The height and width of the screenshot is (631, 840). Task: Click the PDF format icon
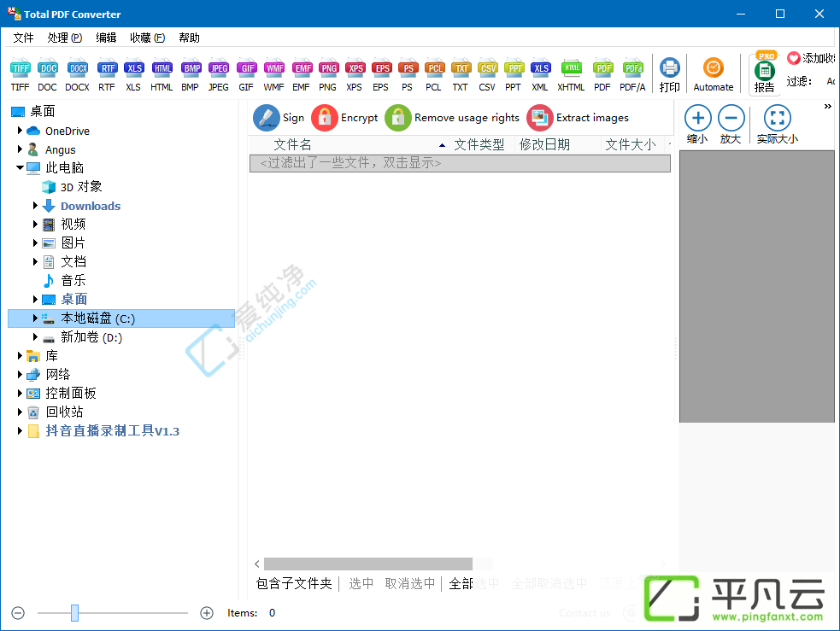[x=602, y=75]
